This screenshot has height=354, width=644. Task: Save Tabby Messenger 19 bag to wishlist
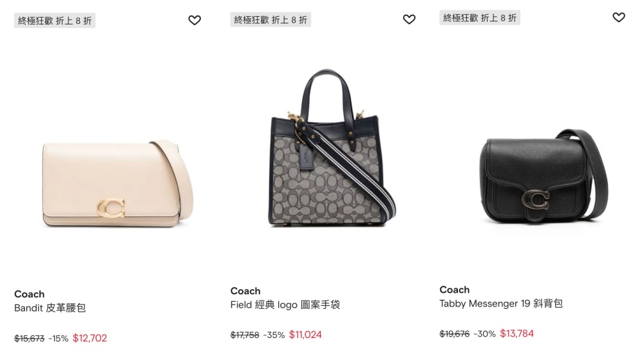click(619, 17)
